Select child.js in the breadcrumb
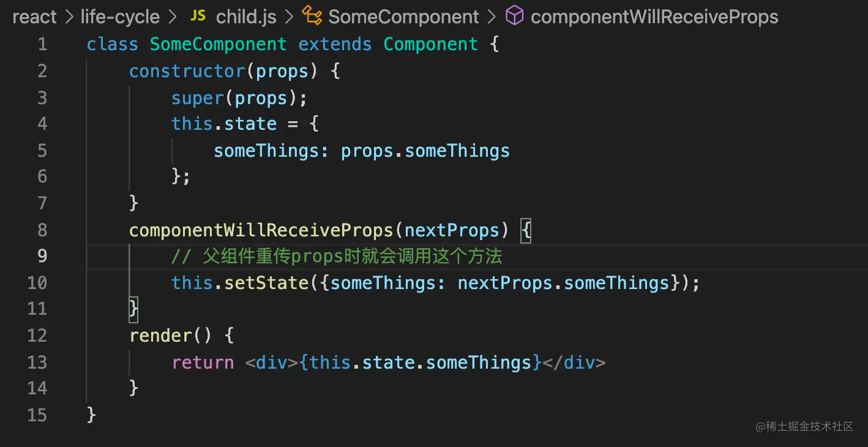The image size is (868, 447). point(246,17)
